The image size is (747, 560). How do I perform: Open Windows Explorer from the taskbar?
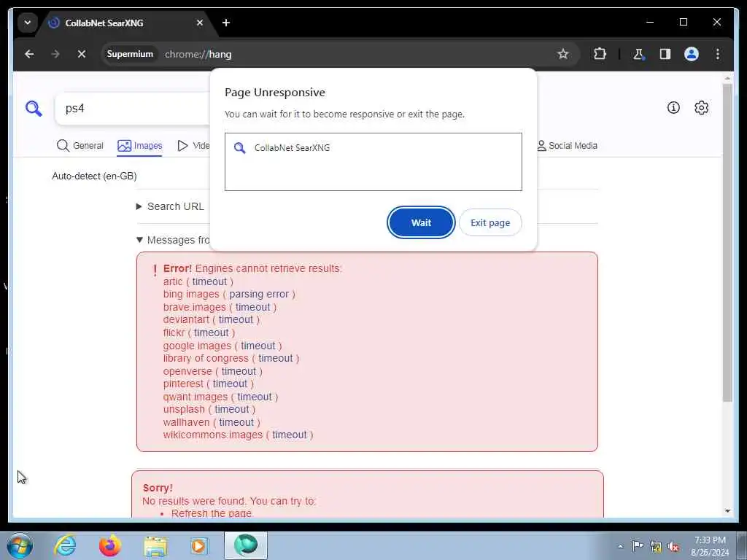point(156,545)
